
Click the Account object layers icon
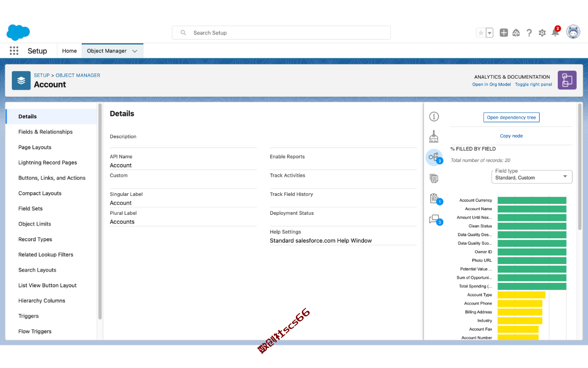pyautogui.click(x=21, y=80)
